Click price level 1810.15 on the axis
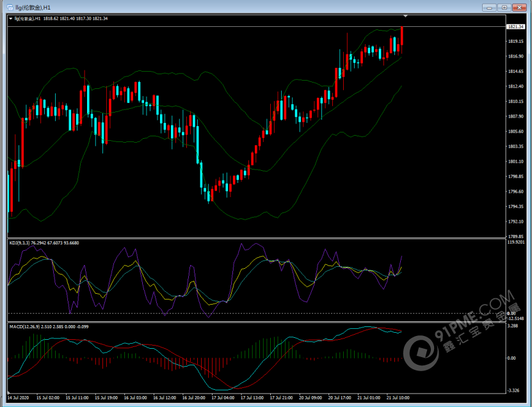The image size is (532, 407). [x=515, y=101]
